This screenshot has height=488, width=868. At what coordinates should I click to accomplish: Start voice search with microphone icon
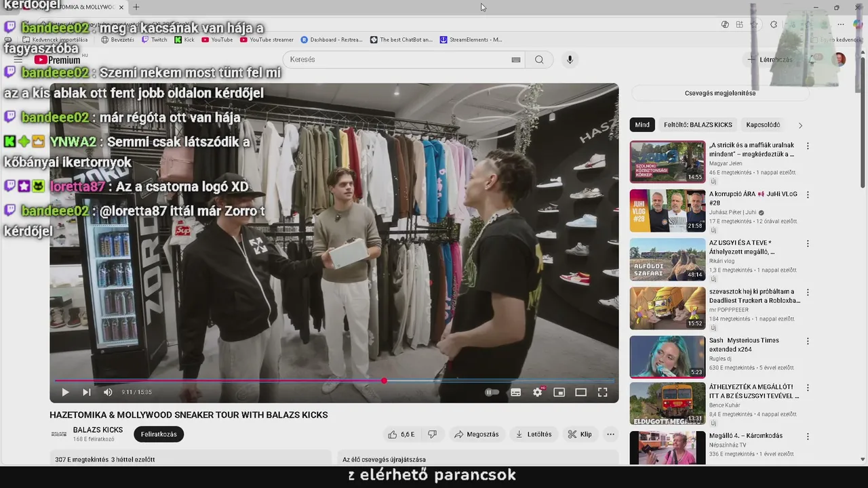[x=570, y=60]
